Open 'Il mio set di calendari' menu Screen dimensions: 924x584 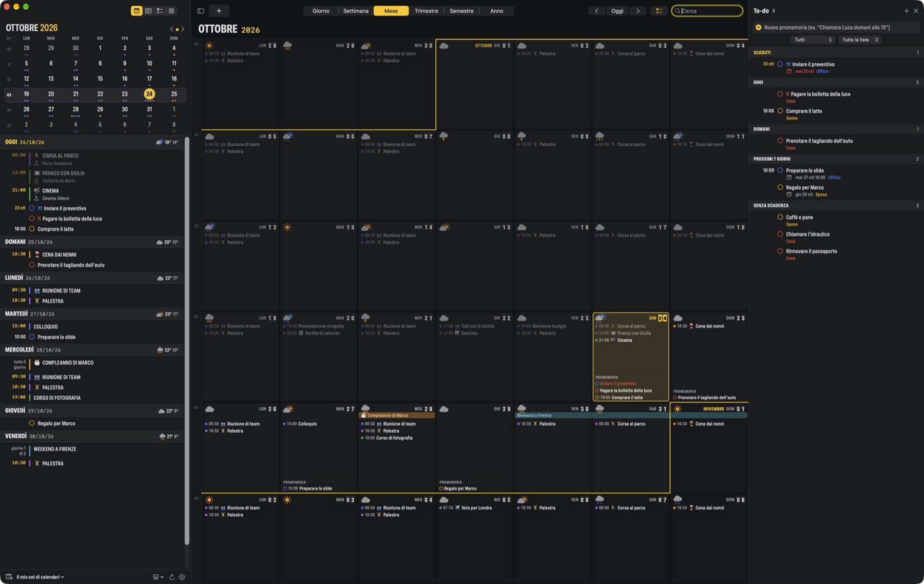[40, 577]
